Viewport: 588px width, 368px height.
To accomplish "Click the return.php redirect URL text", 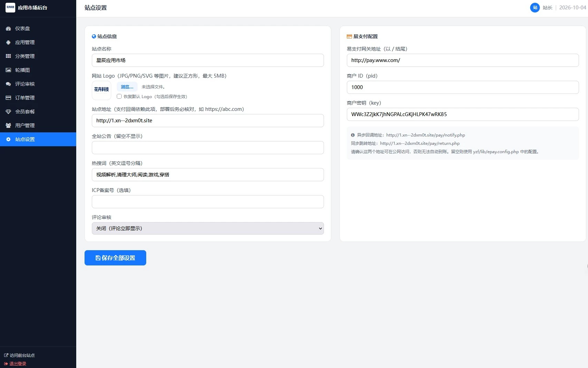I will click(420, 143).
